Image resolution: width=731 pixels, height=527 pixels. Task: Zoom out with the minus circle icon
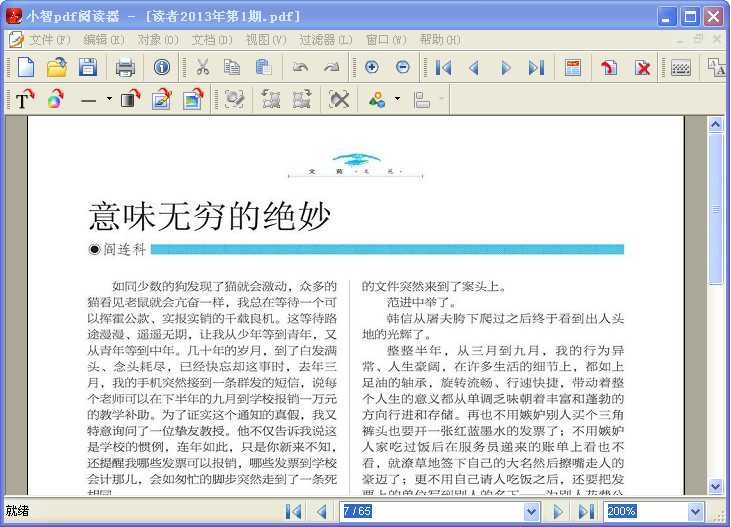[403, 68]
